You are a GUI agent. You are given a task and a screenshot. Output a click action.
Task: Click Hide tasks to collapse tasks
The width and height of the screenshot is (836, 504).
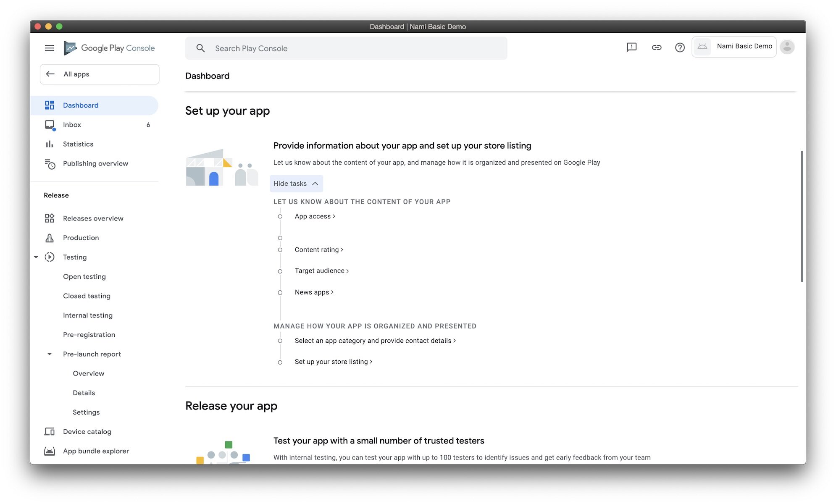296,184
